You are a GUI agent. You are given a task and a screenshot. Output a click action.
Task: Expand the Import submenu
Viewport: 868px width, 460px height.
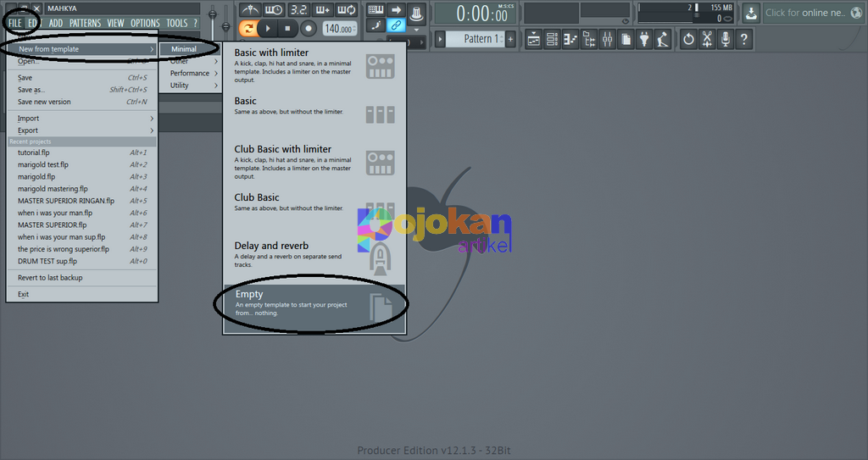coord(82,119)
